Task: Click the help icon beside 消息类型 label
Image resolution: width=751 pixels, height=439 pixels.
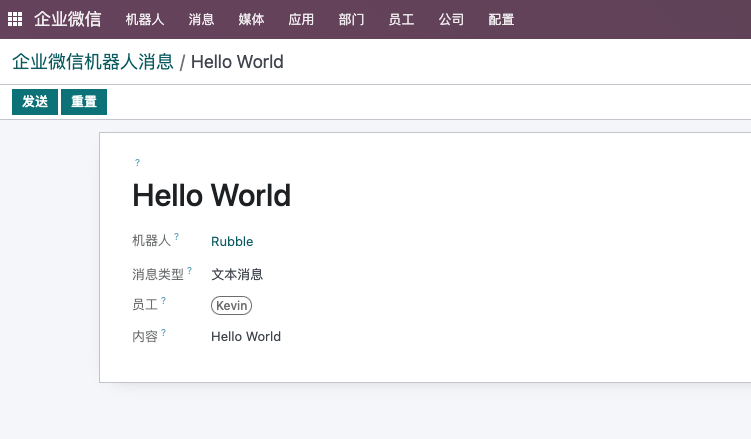Action: [190, 270]
